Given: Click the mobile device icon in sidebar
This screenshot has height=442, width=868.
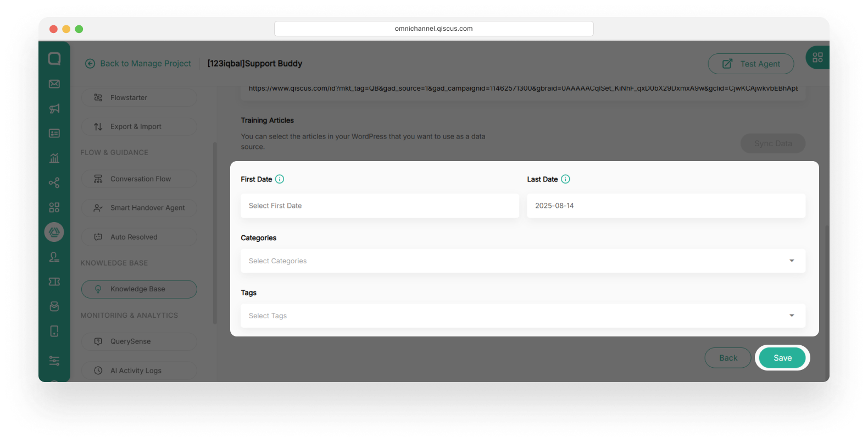Looking at the screenshot, I should pyautogui.click(x=54, y=331).
